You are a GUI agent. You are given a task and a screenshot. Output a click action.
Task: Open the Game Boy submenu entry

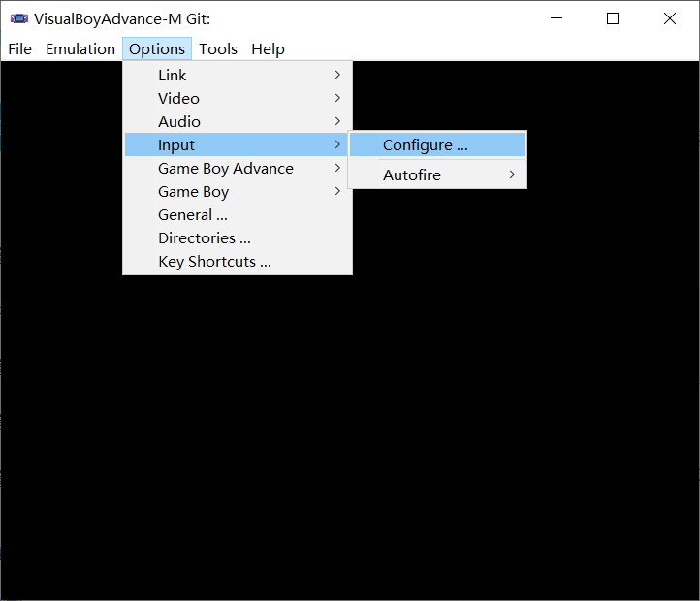pos(238,192)
